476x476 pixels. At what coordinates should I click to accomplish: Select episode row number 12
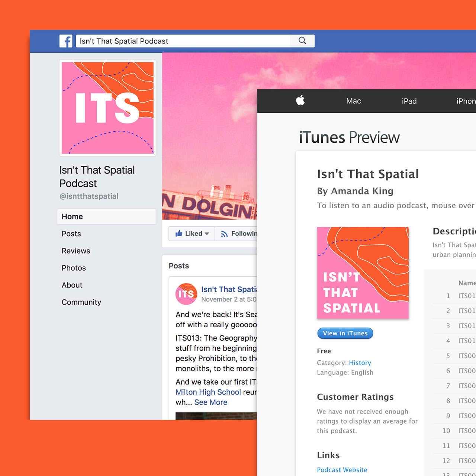[x=454, y=461]
